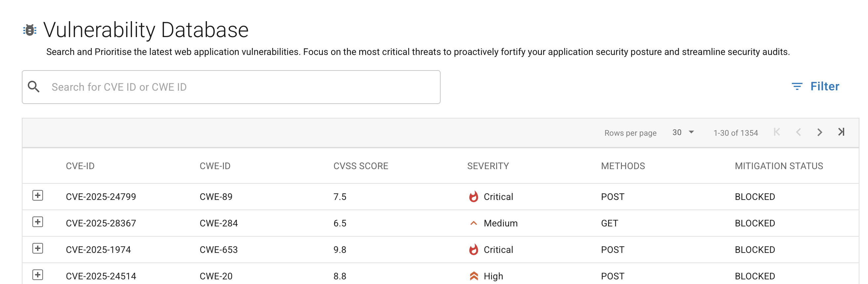Click the bug icon beside Vulnerability Database
The image size is (868, 284).
click(x=30, y=30)
